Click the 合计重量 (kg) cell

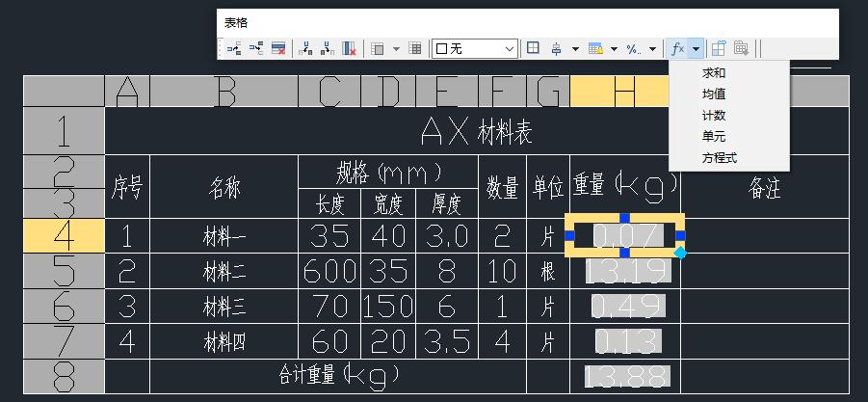(338, 377)
